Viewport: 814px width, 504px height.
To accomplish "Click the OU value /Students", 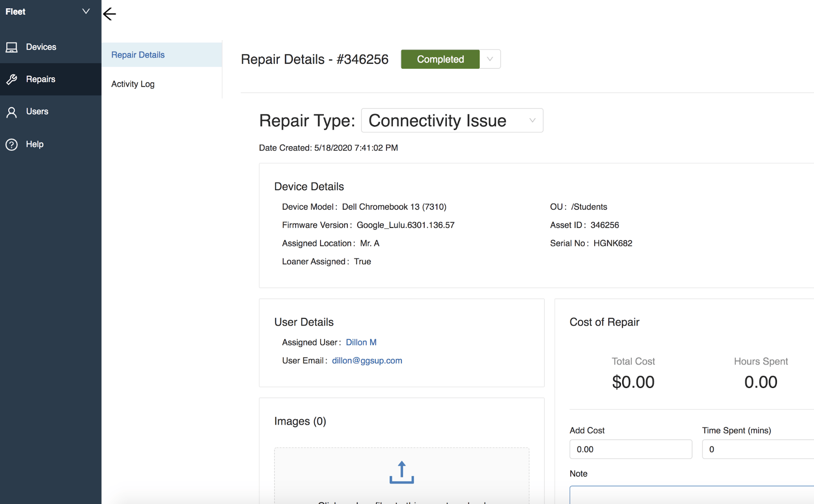I will point(589,207).
